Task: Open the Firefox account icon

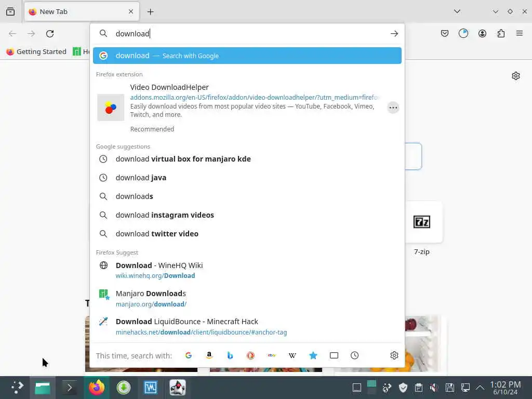Action: click(x=482, y=33)
